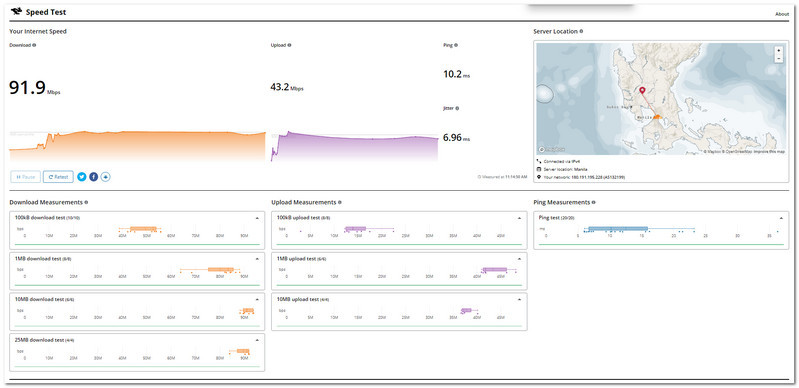The image size is (799, 388).
Task: Click the blue Ping test box plot
Action: click(640, 229)
